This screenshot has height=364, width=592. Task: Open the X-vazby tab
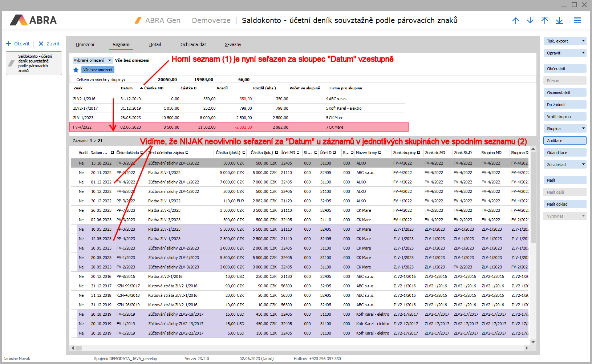(233, 45)
